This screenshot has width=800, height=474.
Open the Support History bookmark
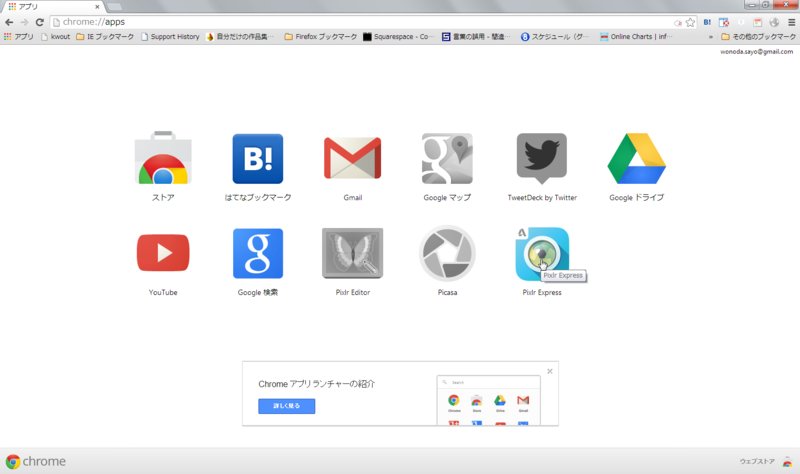coord(170,37)
